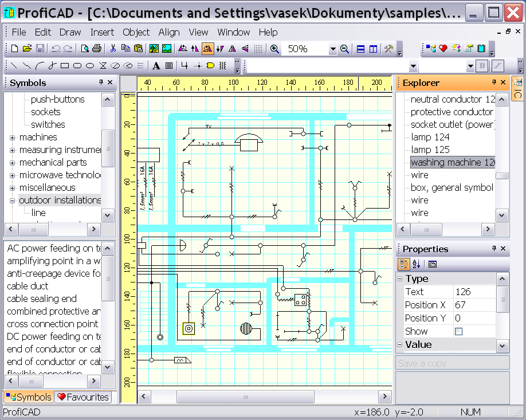
Task: Enable bold text formatting
Action: click(482, 66)
